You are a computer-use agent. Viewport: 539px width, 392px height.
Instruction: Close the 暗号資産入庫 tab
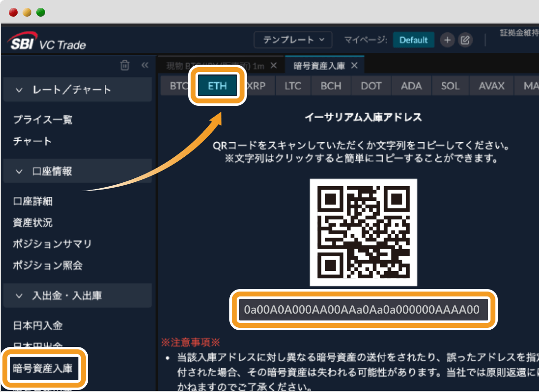coord(354,65)
